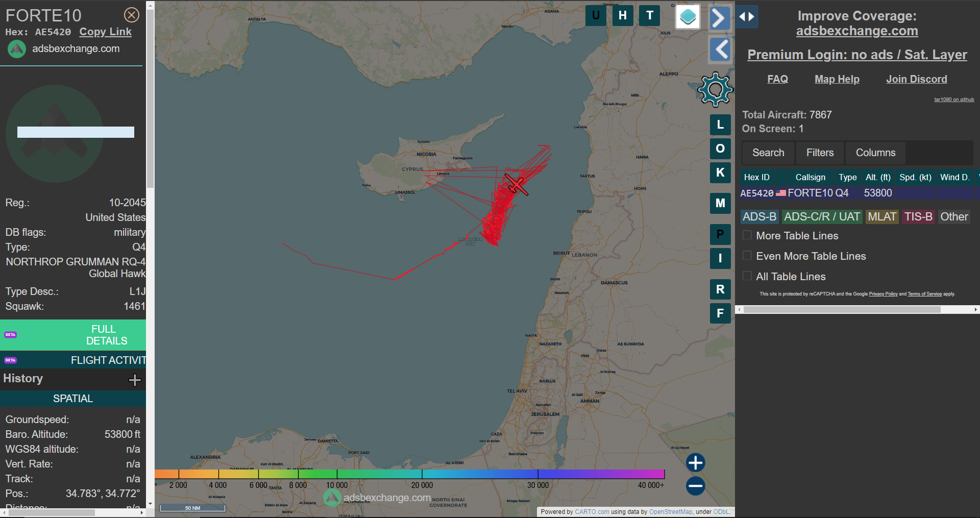
Task: Click the ADS-B legend label
Action: (759, 217)
